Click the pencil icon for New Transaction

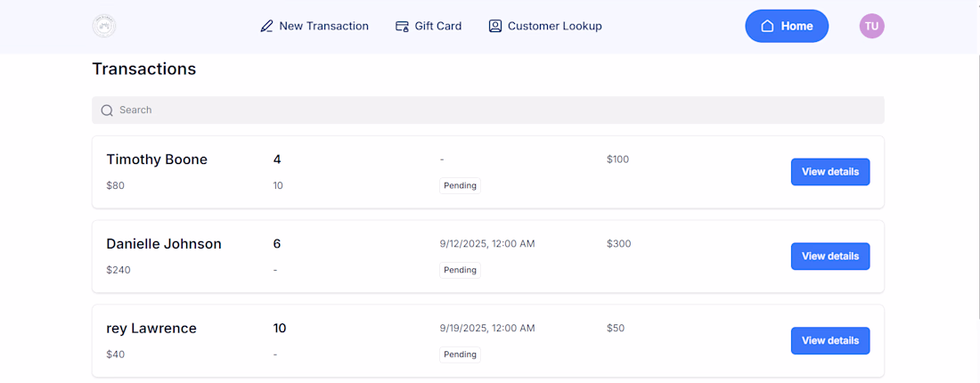tap(266, 27)
